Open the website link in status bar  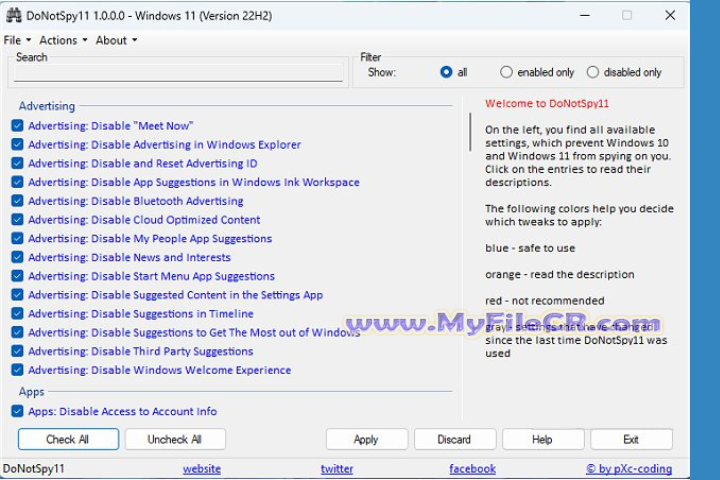tap(202, 469)
